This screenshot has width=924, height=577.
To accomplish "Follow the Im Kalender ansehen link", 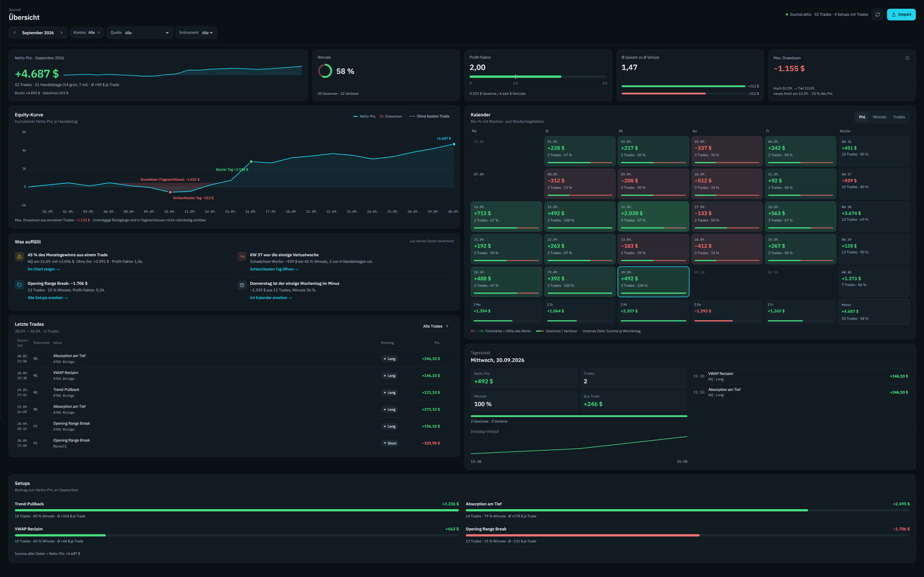I will 271,298.
